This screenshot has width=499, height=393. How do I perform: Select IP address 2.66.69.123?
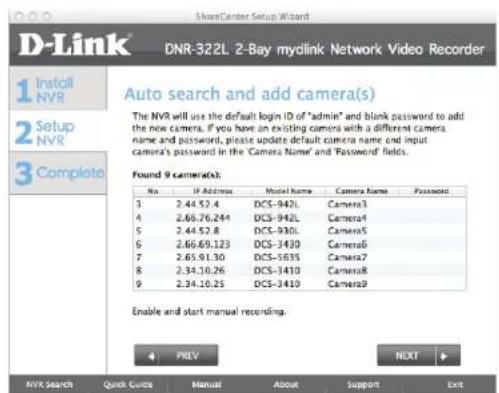pos(203,244)
